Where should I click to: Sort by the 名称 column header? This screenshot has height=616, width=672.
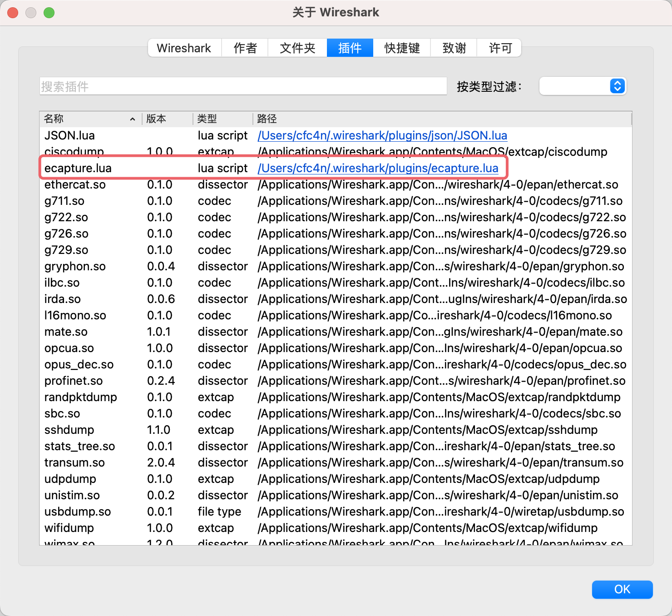coord(91,119)
